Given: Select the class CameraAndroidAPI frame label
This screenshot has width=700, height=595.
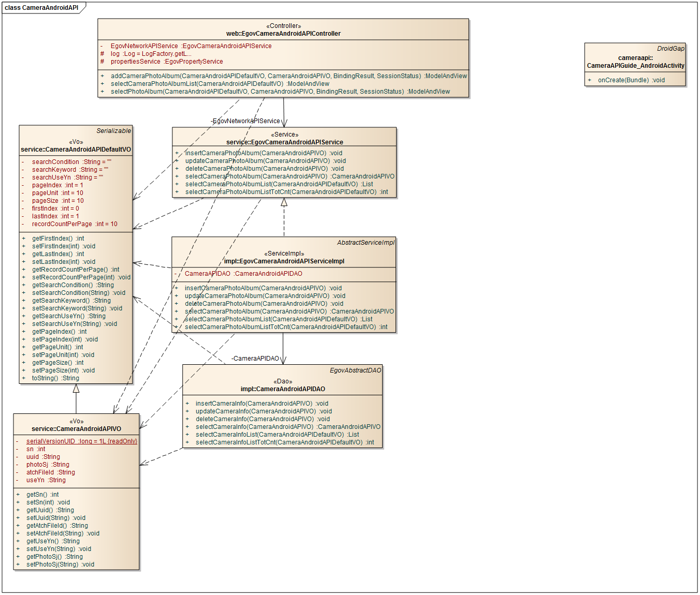Looking at the screenshot, I should click(x=41, y=8).
